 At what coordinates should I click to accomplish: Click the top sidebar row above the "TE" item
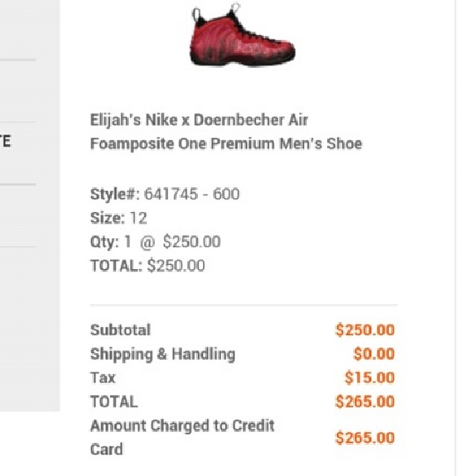tap(18, 91)
